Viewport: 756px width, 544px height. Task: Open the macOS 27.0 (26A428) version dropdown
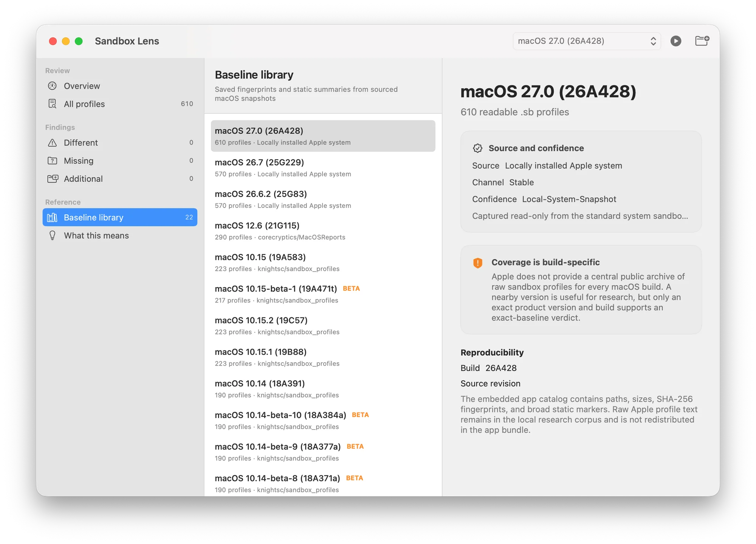587,41
